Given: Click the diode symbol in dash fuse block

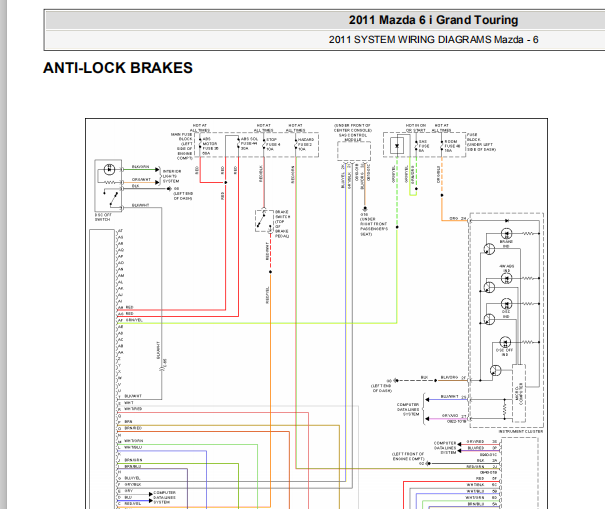Looking at the screenshot, I should (x=397, y=146).
